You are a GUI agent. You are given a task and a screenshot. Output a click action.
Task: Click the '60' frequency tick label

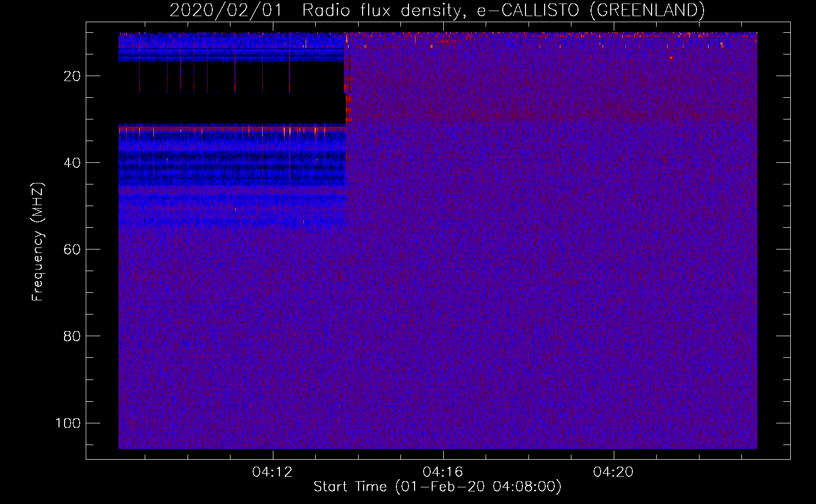(72, 249)
